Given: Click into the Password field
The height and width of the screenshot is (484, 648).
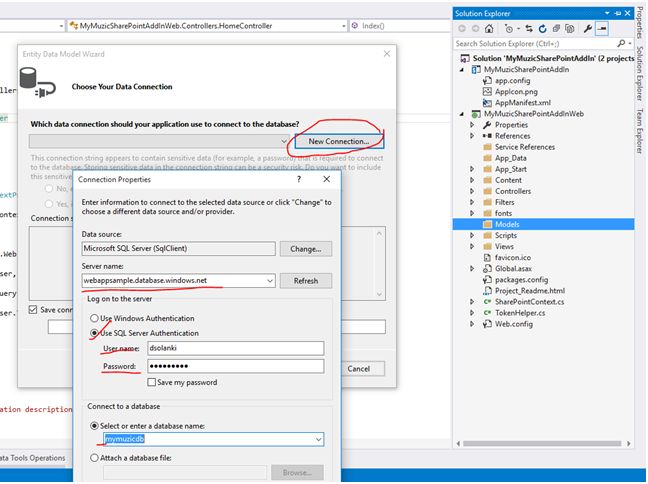Looking at the screenshot, I should tap(236, 366).
